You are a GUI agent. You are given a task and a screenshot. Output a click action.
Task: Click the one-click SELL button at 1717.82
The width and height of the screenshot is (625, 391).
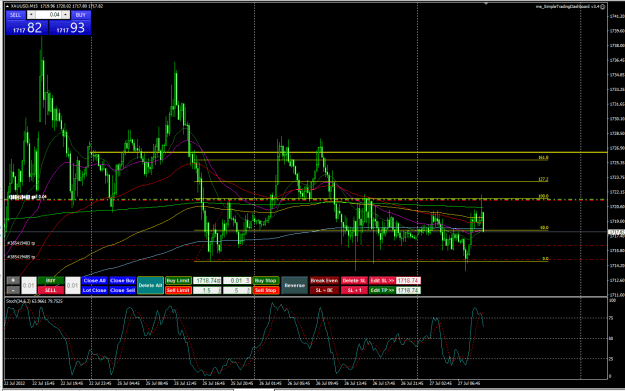27,23
